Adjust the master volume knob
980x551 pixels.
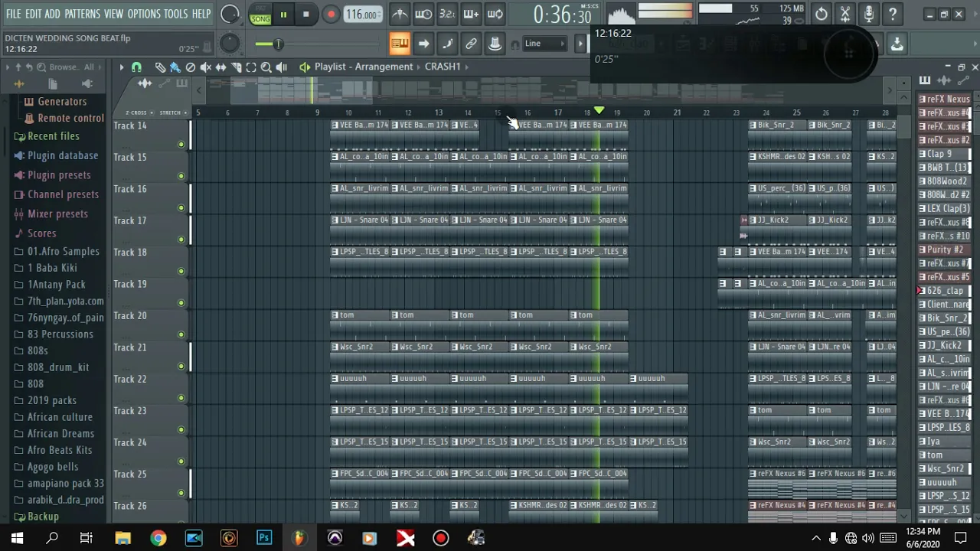click(229, 14)
